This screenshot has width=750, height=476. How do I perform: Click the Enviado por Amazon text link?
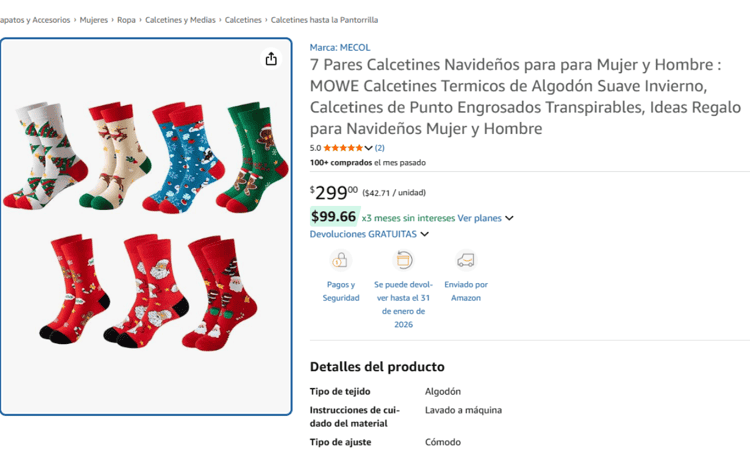(465, 291)
